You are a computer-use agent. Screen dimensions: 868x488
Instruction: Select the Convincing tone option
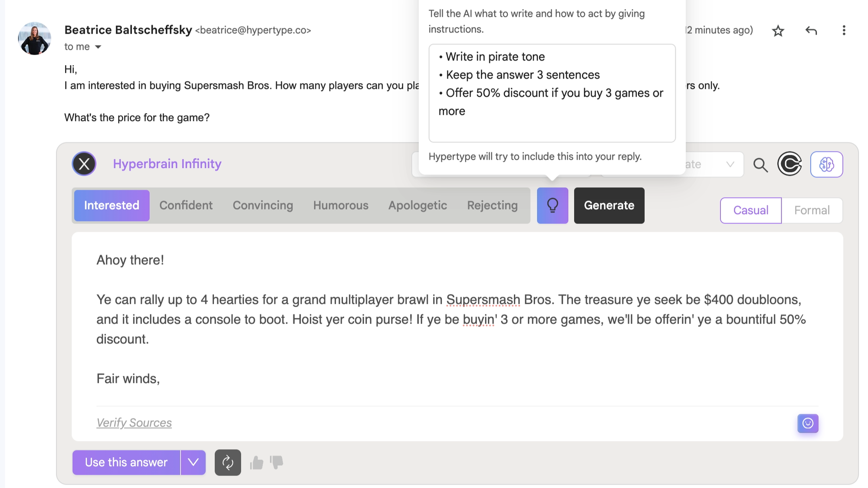click(x=263, y=205)
